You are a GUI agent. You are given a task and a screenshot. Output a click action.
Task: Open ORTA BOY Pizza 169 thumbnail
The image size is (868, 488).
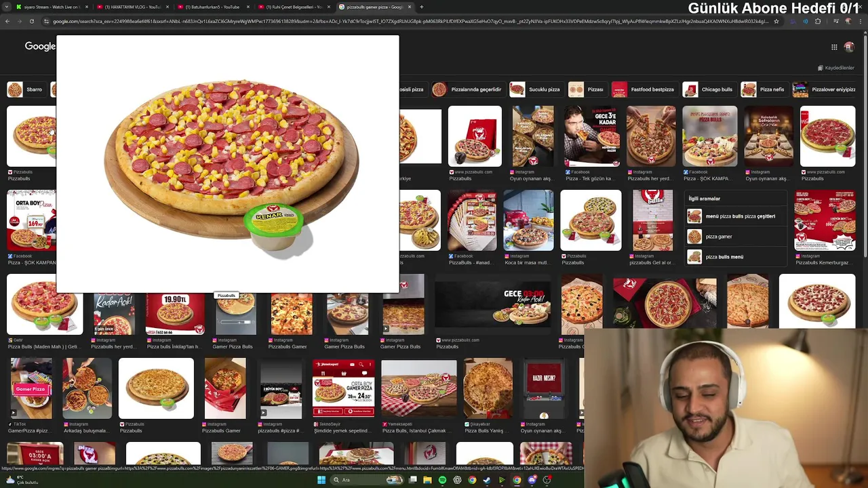31,220
